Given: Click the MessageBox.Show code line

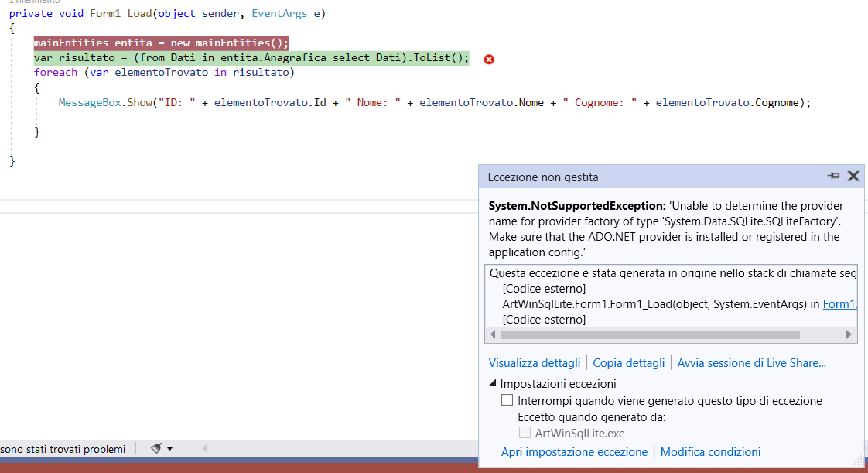Looking at the screenshot, I should click(435, 102).
